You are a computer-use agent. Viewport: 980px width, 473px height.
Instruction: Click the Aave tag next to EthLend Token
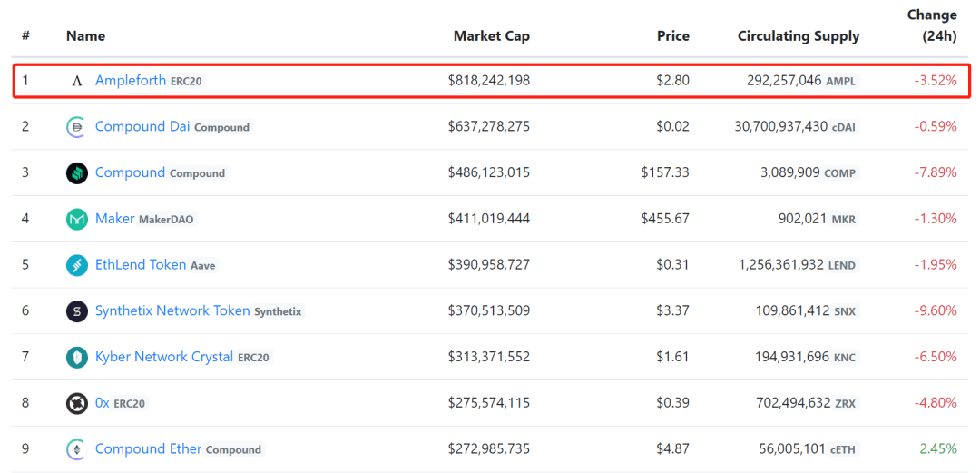point(203,266)
